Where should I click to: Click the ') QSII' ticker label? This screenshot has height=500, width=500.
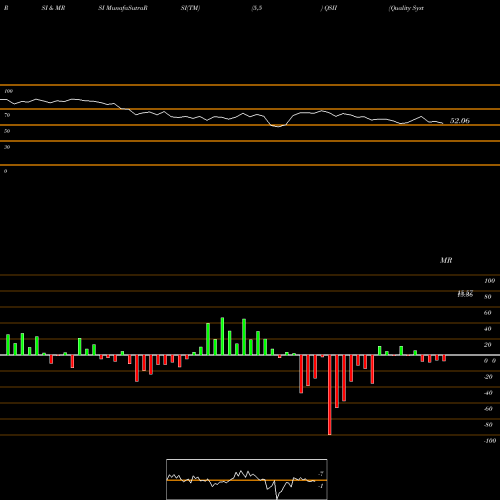329,8
